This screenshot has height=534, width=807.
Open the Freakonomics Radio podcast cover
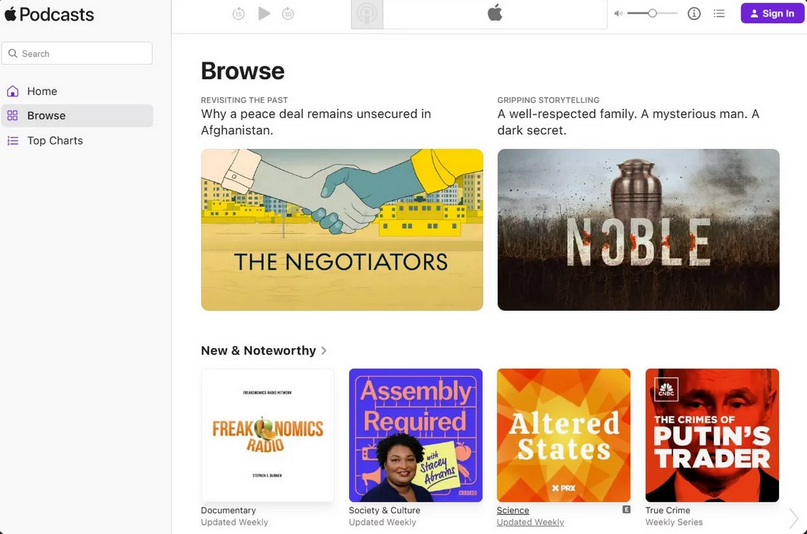268,435
